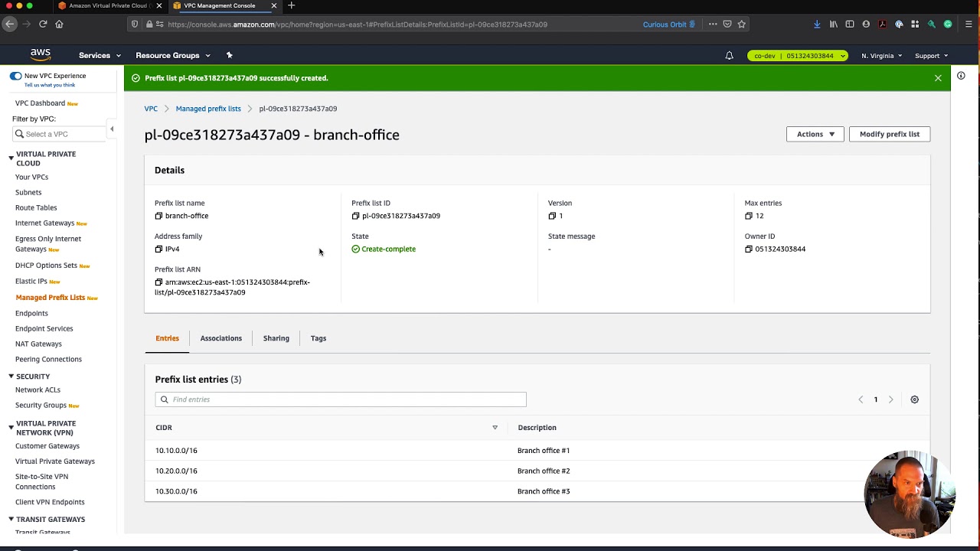This screenshot has height=551, width=980.
Task: Collapse the left navigation pane arrow
Action: coord(112,129)
